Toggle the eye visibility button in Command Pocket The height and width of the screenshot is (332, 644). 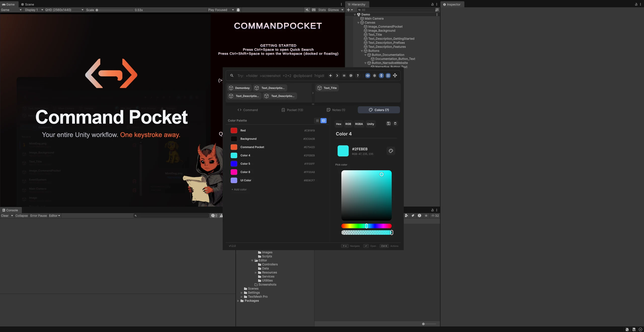pyautogui.click(x=368, y=76)
